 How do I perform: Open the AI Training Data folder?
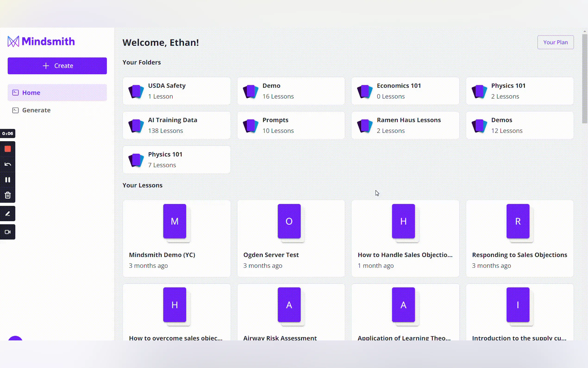point(176,125)
